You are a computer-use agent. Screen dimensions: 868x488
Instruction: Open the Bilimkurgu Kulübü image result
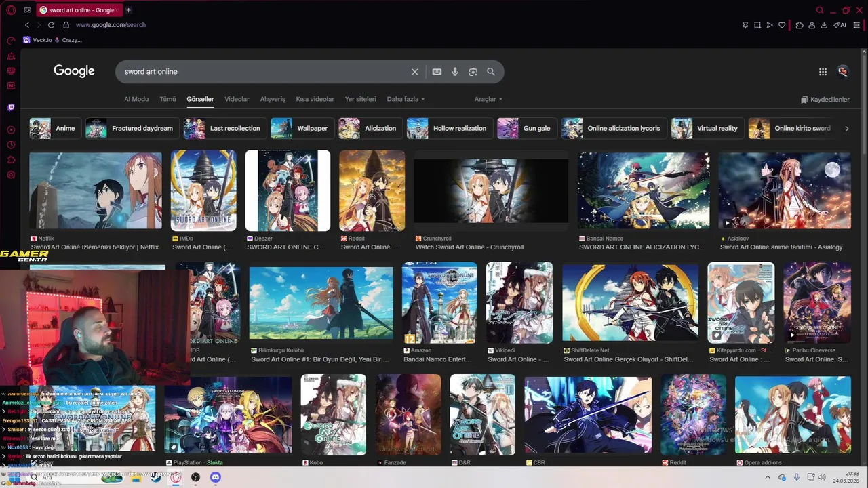click(x=321, y=302)
